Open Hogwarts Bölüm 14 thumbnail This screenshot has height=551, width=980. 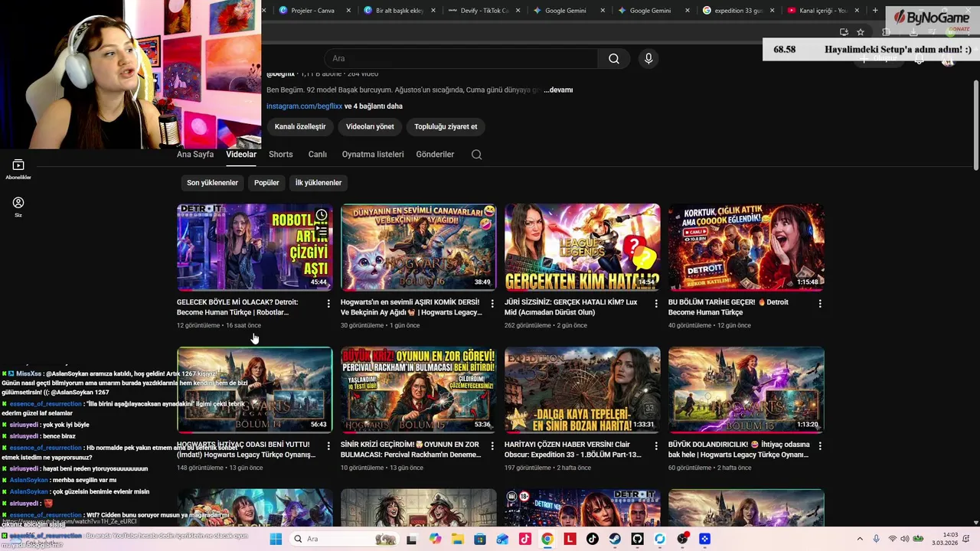coord(254,390)
